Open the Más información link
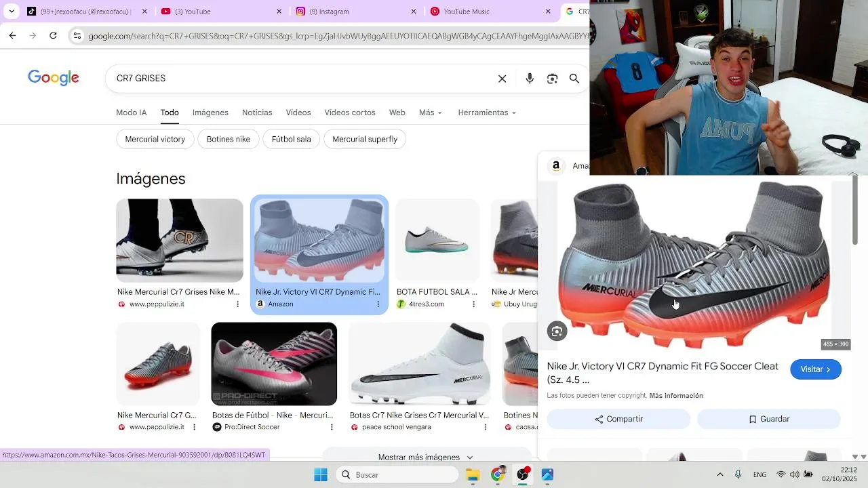Screen dimensions: 868x488 pyautogui.click(x=676, y=396)
